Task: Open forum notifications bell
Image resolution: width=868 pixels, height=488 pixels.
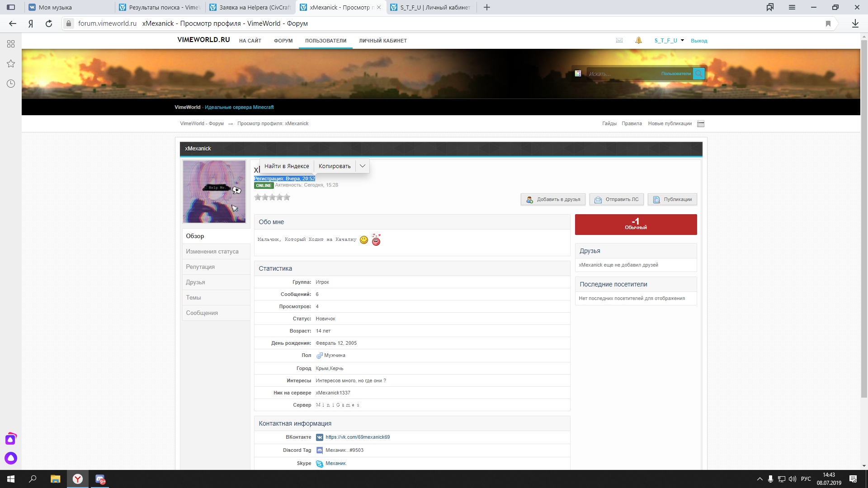Action: coord(638,40)
